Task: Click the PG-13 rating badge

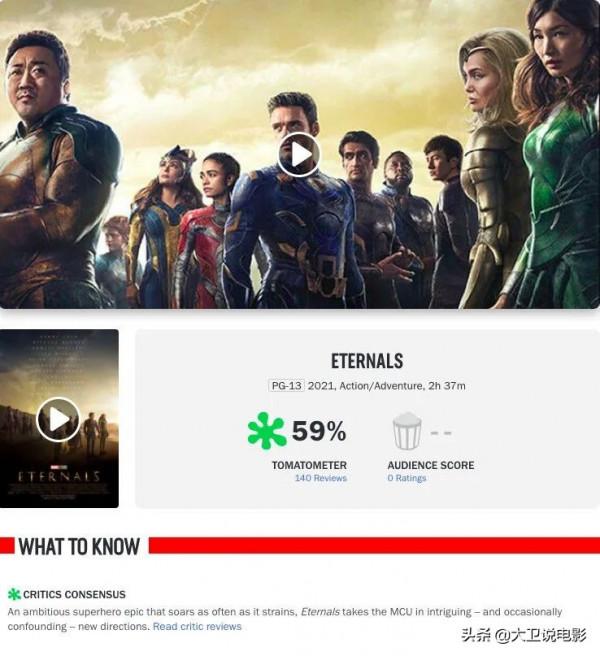Action: pos(286,385)
